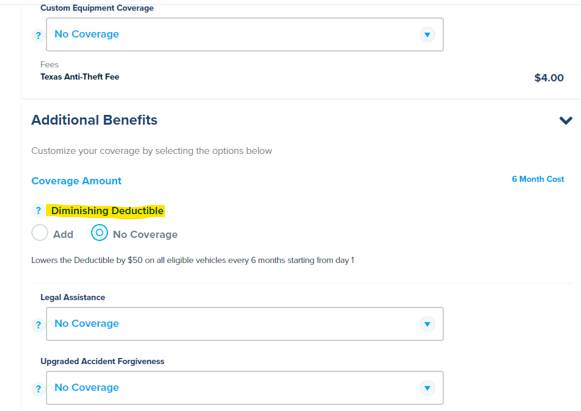Open help icon beside Upgraded Accident Forgiveness
The width and height of the screenshot is (581, 411).
38,389
